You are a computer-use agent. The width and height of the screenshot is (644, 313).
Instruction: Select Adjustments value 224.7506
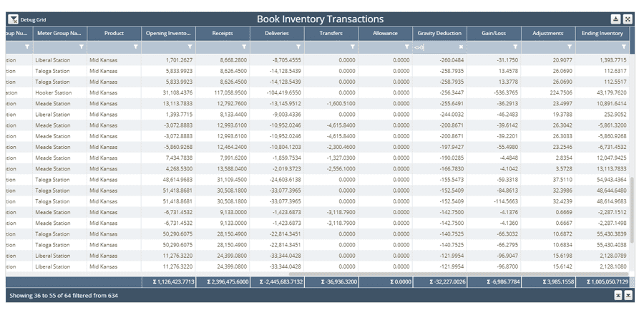point(561,92)
